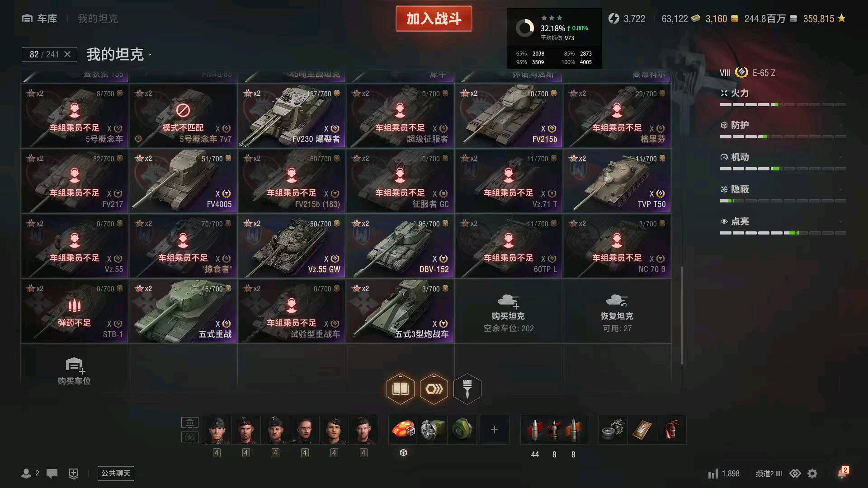Expand the 火力 firepower stats section

783,93
